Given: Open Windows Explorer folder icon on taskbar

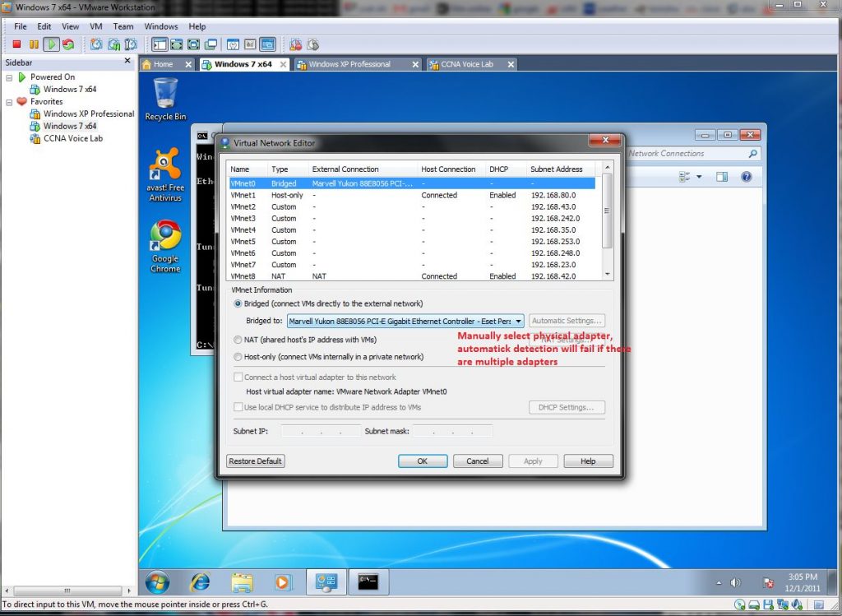Looking at the screenshot, I should click(242, 582).
